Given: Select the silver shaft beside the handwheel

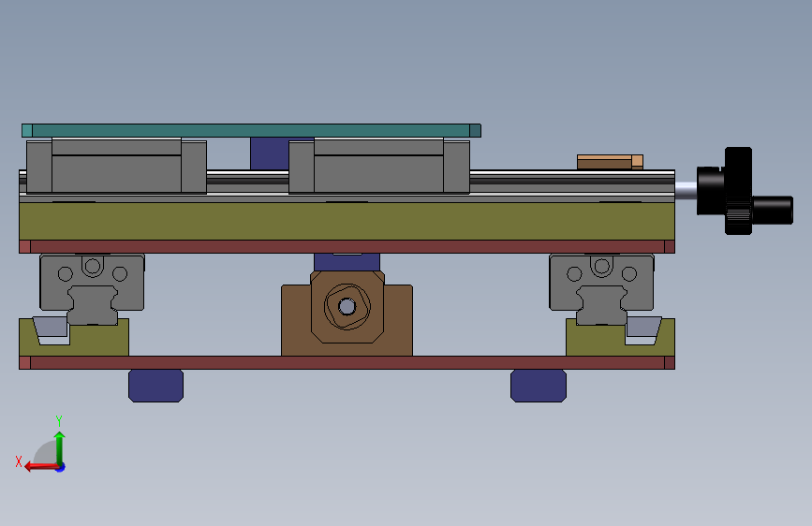Looking at the screenshot, I should [x=686, y=191].
